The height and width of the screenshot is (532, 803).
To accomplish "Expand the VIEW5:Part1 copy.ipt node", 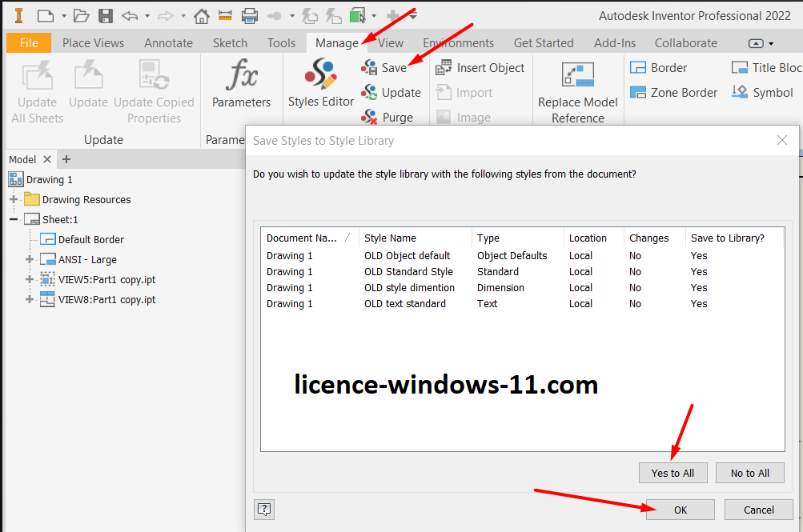I will pyautogui.click(x=30, y=279).
